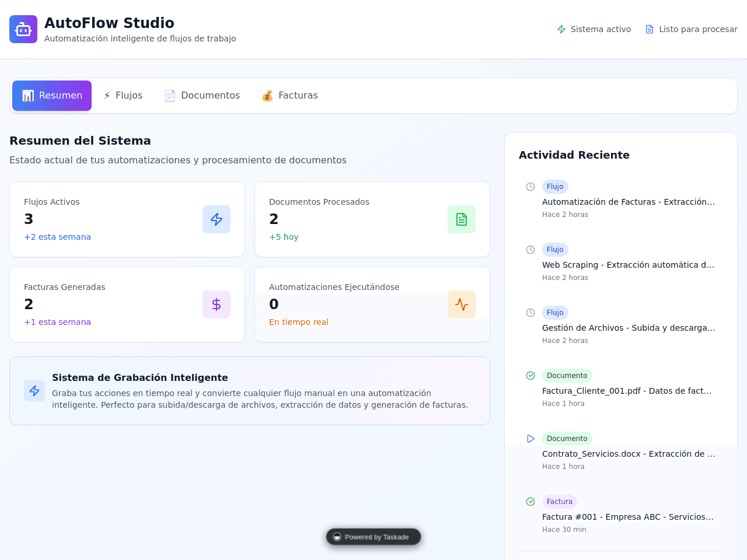Click the +5 hoy text
The image size is (747, 560).
pyautogui.click(x=284, y=237)
